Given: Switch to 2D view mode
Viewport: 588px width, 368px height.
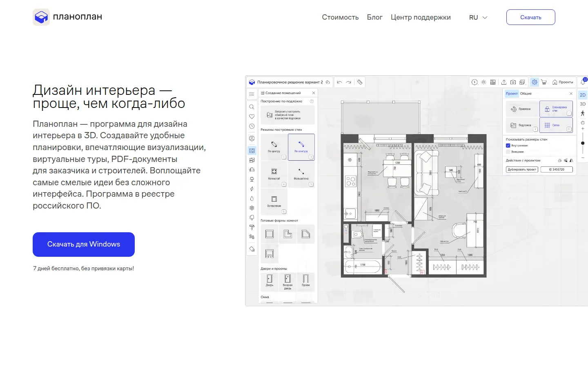Looking at the screenshot, I should pos(583,95).
